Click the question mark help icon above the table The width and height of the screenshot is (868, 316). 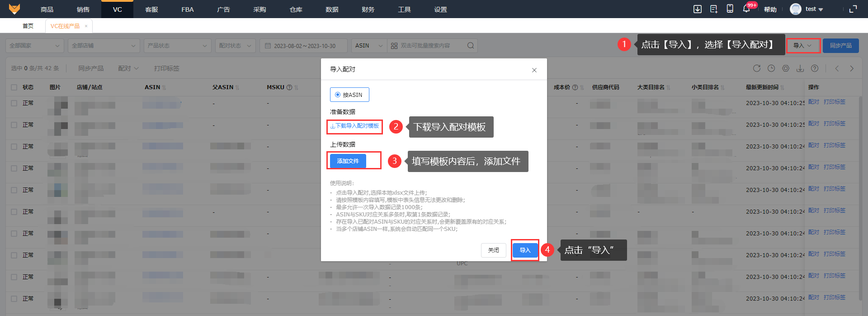point(815,68)
